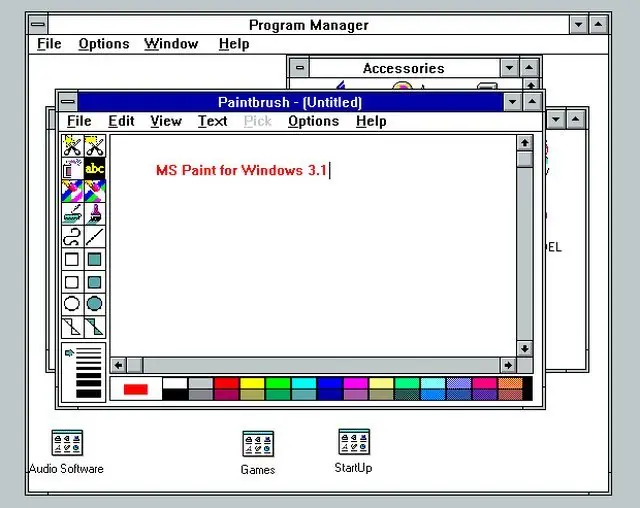Open the Games program group icon
Screen dimensions: 640x508
(x=258, y=453)
